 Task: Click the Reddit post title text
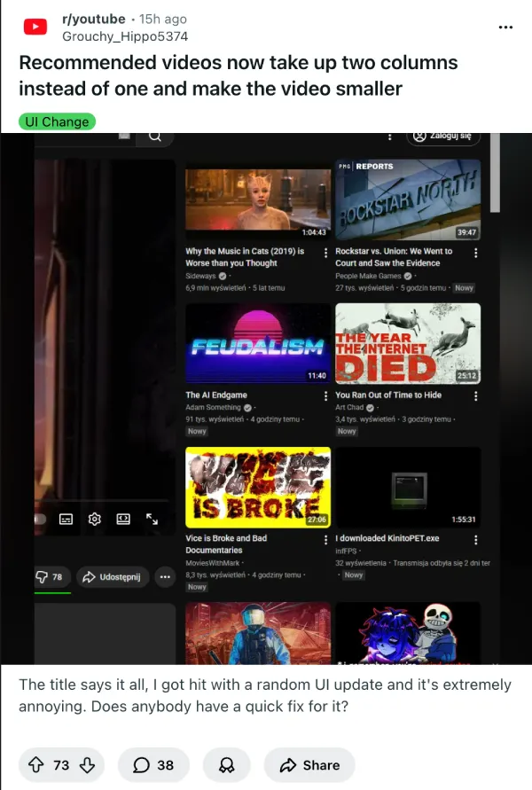(x=239, y=75)
